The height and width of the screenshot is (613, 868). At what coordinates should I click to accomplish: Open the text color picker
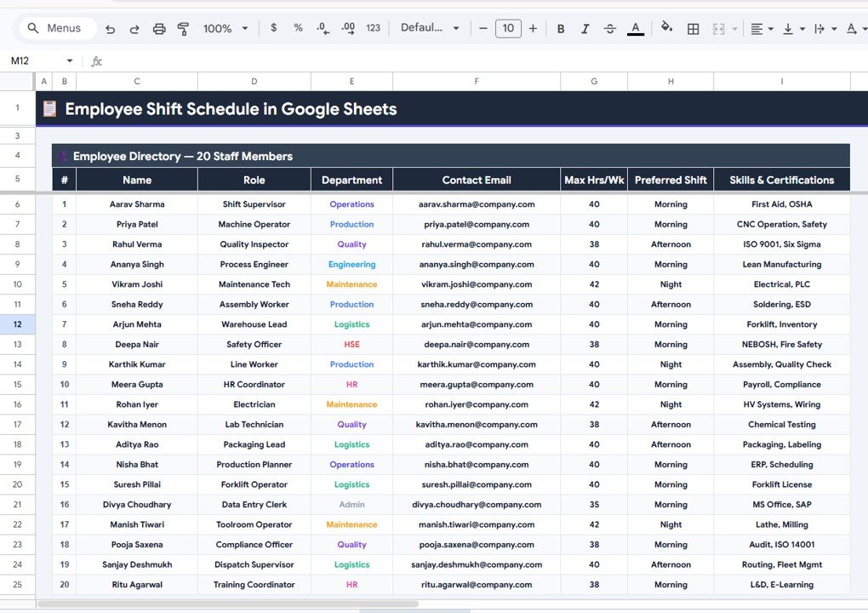[635, 28]
